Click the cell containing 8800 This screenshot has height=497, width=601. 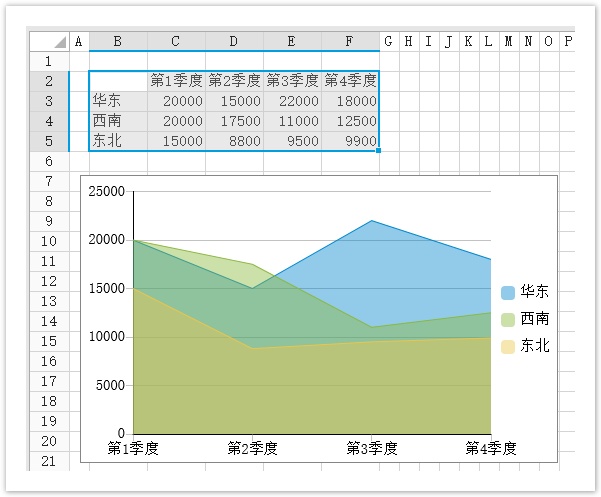[x=234, y=141]
